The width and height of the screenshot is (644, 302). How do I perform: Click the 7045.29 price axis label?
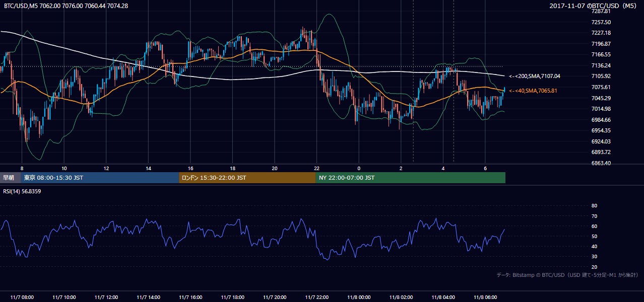click(601, 98)
